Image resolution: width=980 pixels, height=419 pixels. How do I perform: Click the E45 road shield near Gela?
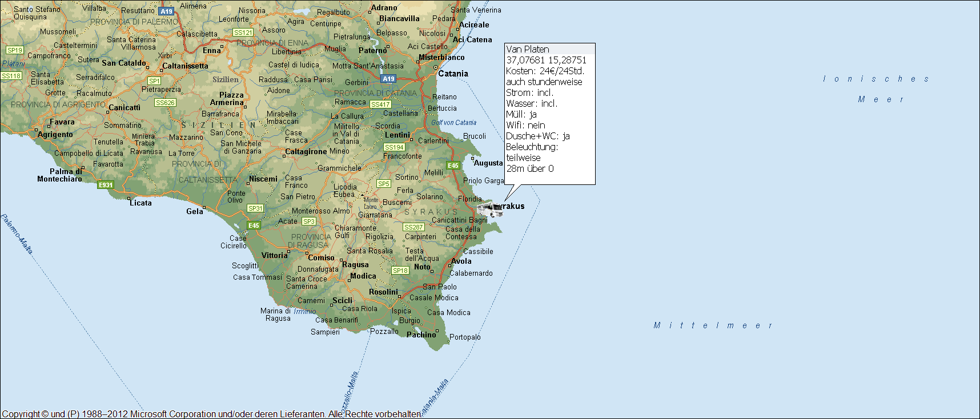tap(254, 225)
